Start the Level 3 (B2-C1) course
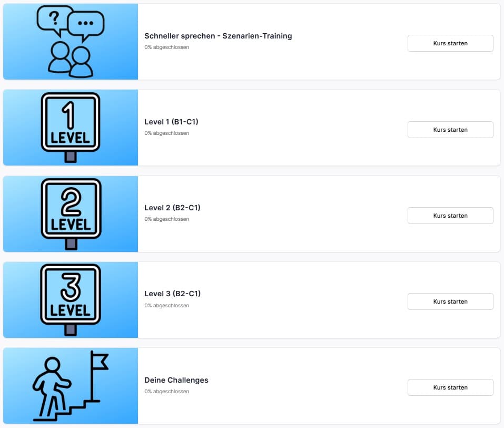The height and width of the screenshot is (428, 504). [x=450, y=301]
